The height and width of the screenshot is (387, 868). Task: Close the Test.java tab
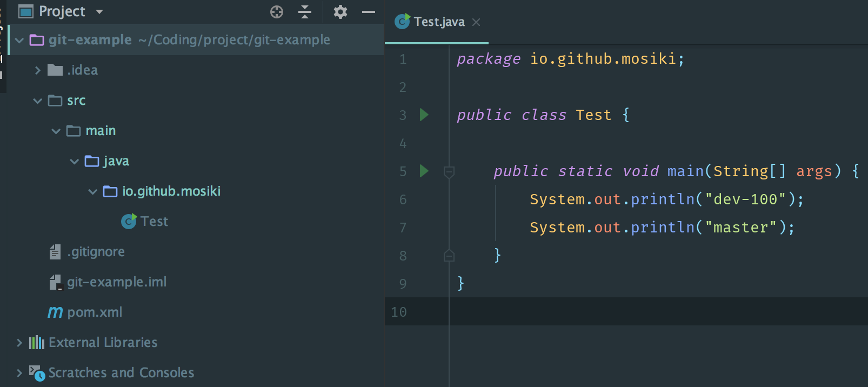(x=476, y=22)
